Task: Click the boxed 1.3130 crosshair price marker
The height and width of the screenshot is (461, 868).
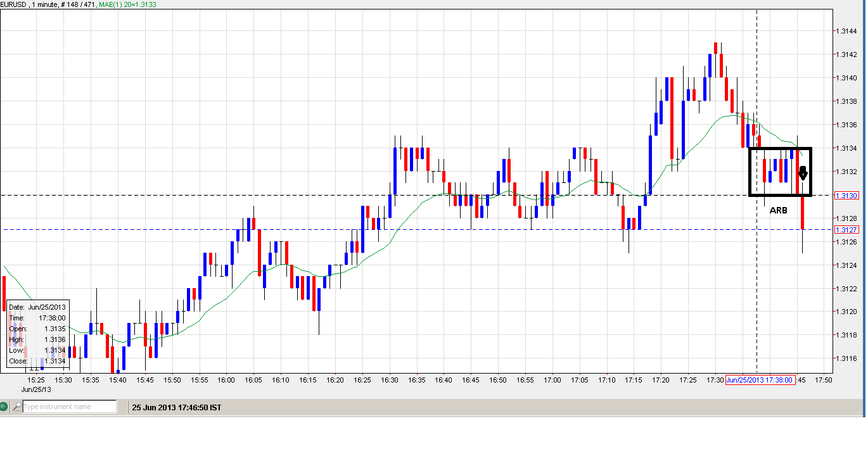Action: pos(847,195)
